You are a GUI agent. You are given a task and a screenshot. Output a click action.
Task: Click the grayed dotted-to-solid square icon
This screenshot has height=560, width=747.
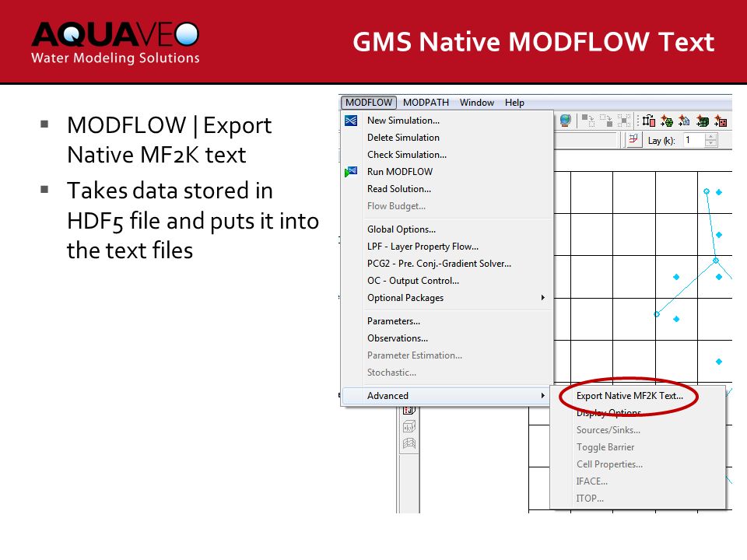(606, 121)
